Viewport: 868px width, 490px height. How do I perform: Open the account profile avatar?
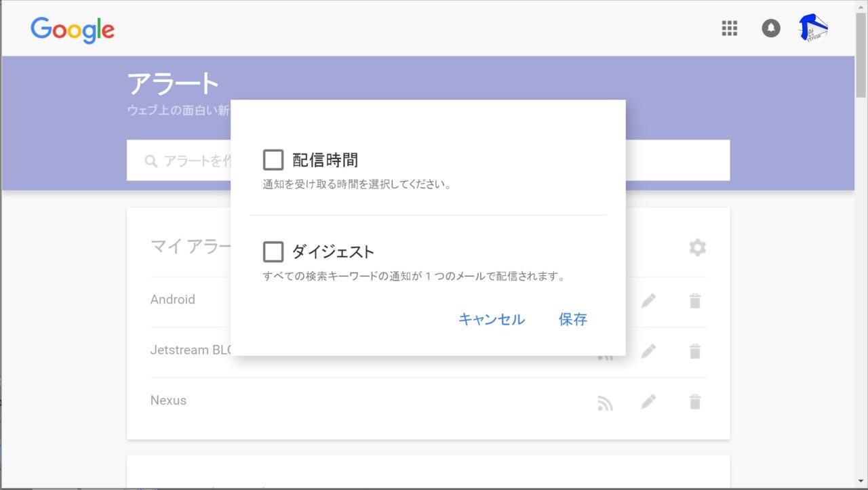[x=813, y=28]
